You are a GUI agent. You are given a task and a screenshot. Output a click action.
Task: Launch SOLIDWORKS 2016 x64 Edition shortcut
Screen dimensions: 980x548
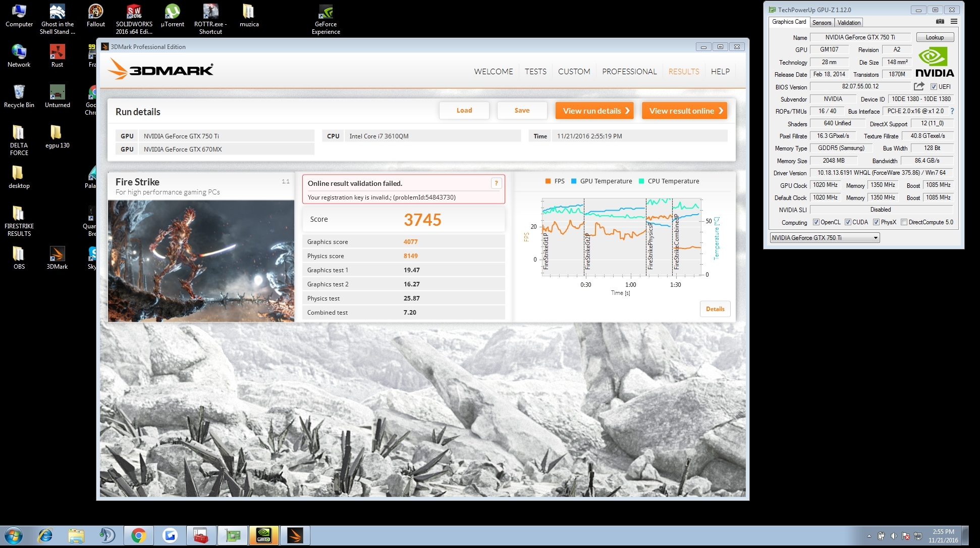(x=134, y=19)
